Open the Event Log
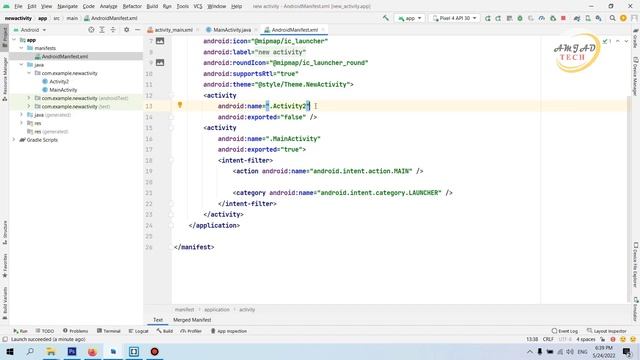The width and height of the screenshot is (640, 360). (565, 331)
